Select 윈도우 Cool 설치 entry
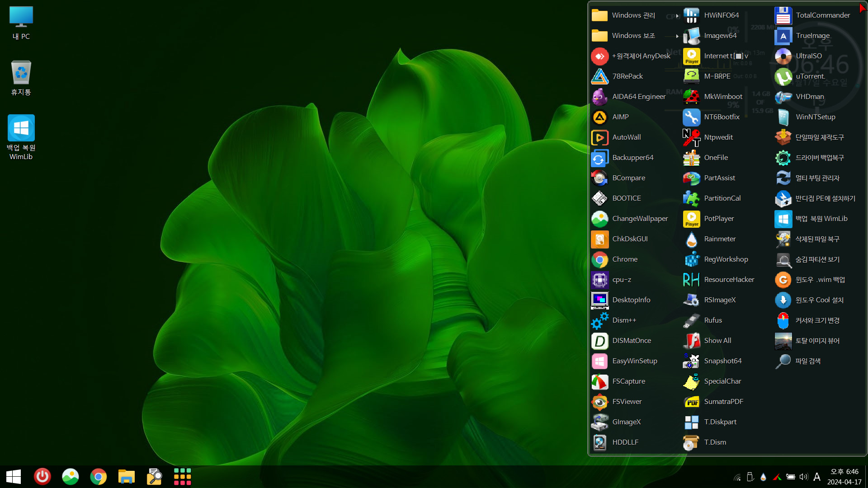Image resolution: width=868 pixels, height=488 pixels. 819,300
